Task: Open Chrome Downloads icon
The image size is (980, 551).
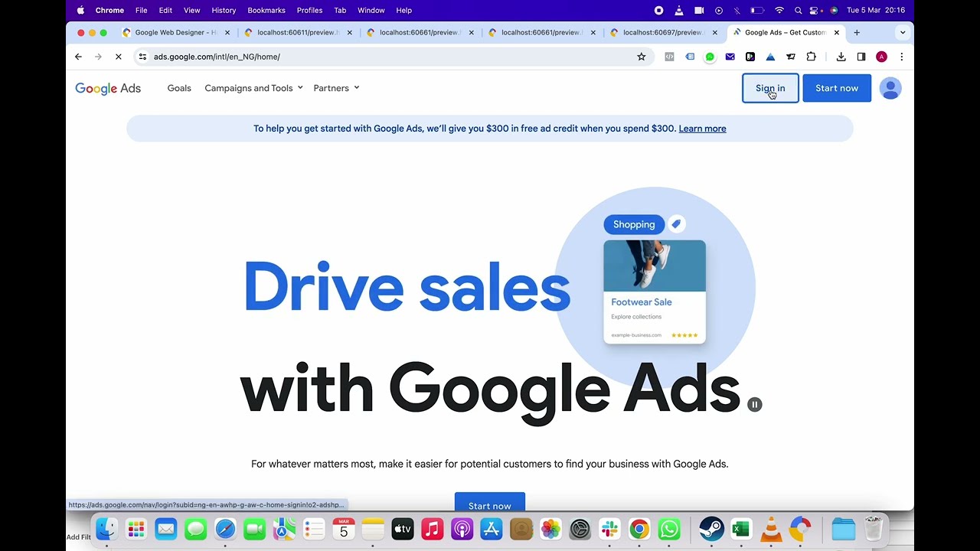Action: (841, 57)
